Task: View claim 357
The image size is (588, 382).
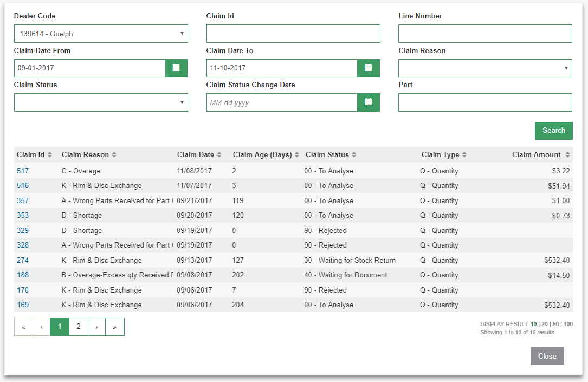Action: [23, 200]
